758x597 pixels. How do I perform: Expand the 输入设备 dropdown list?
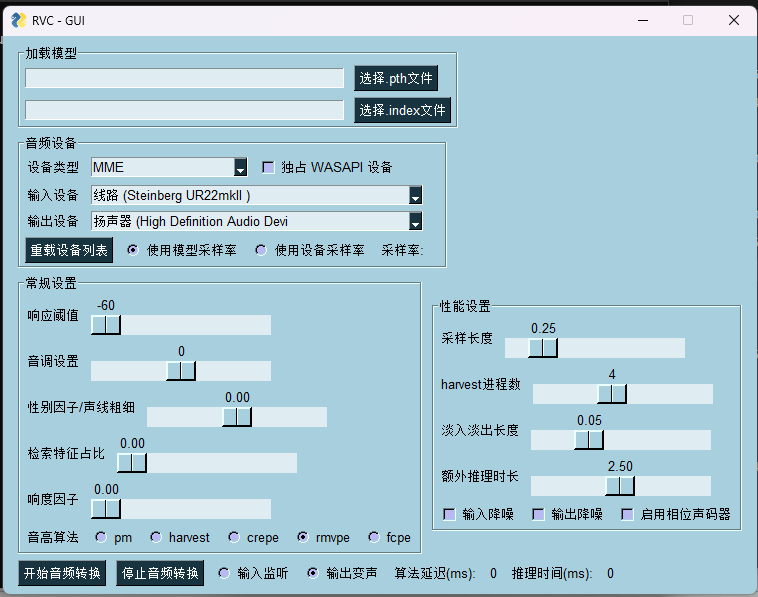[x=415, y=195]
